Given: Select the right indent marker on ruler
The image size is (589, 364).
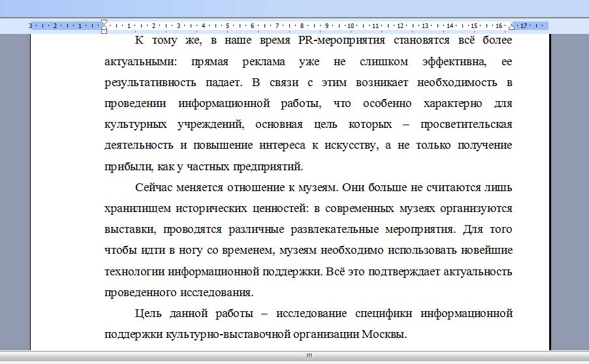Looking at the screenshot, I should [511, 27].
